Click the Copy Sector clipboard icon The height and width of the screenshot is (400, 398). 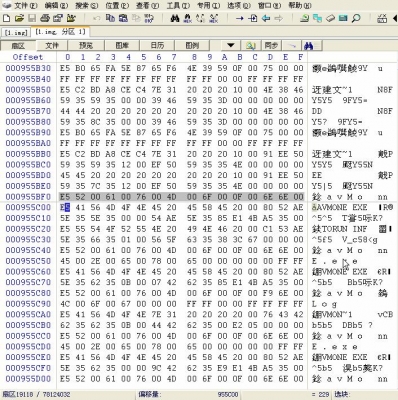click(123, 18)
